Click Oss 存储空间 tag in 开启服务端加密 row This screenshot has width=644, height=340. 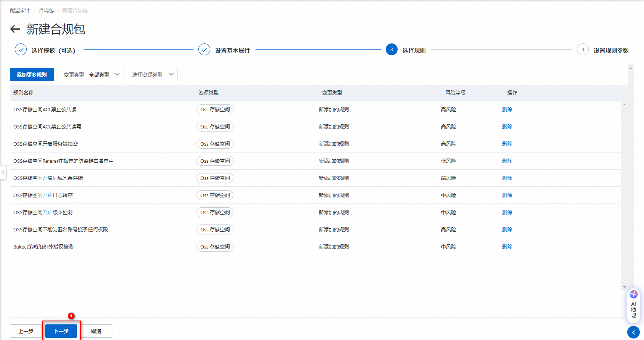click(215, 144)
